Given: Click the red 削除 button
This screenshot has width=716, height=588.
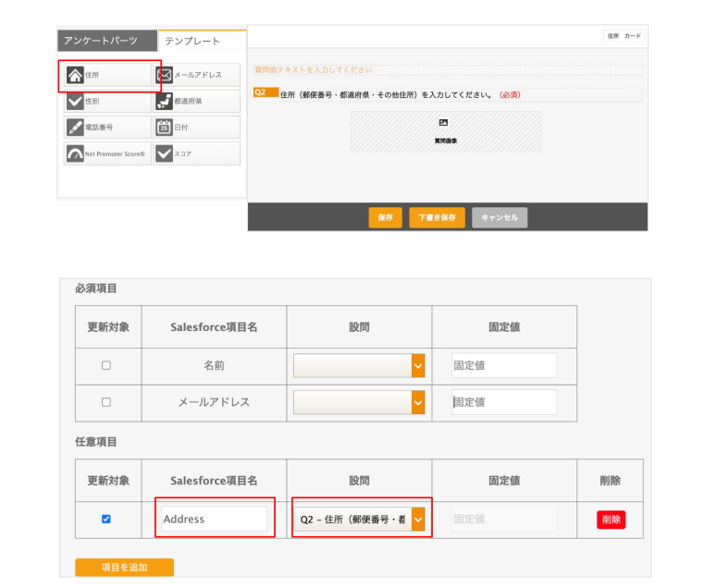Looking at the screenshot, I should 611,520.
